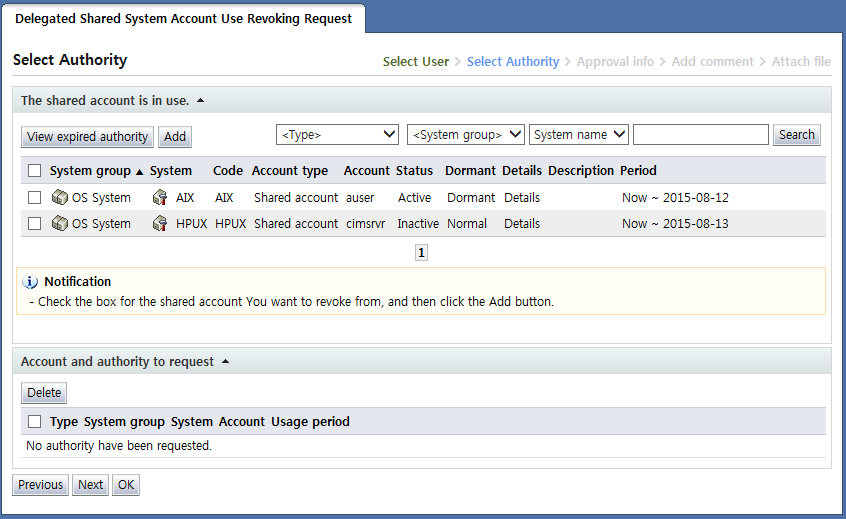Click the HPUX system server icon

(160, 224)
